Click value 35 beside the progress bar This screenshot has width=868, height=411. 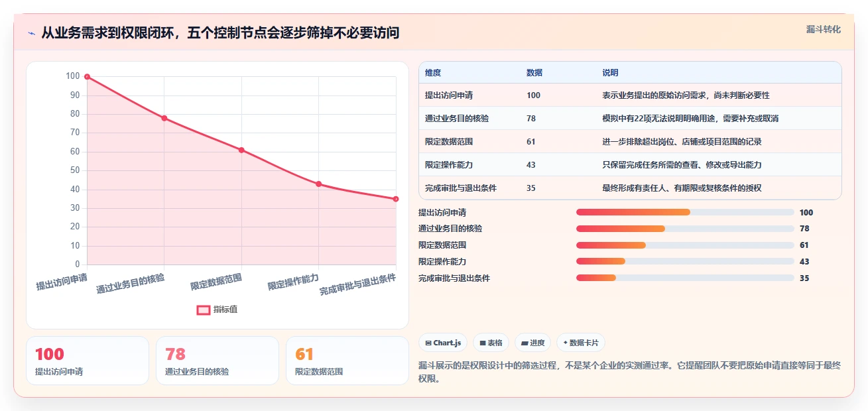click(804, 278)
